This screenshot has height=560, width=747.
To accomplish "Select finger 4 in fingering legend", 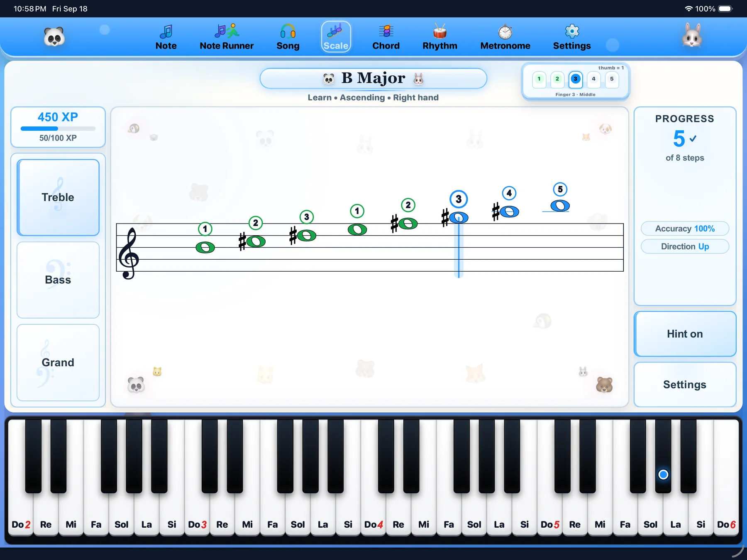I will [x=593, y=79].
